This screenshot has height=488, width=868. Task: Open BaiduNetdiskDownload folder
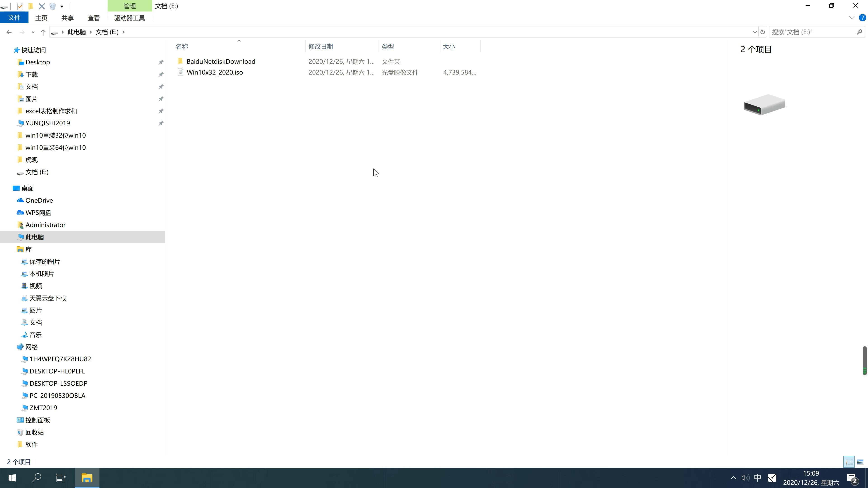point(221,61)
